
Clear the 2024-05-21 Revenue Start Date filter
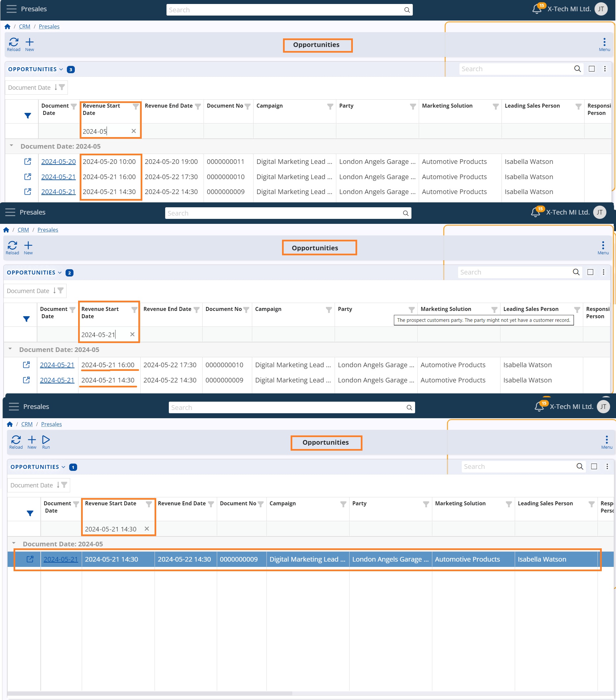(x=132, y=334)
